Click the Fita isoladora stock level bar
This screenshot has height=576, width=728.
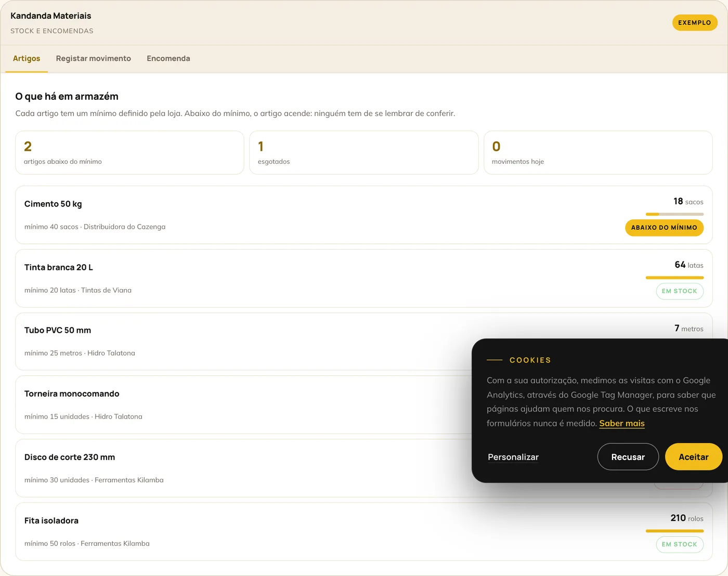[674, 531]
